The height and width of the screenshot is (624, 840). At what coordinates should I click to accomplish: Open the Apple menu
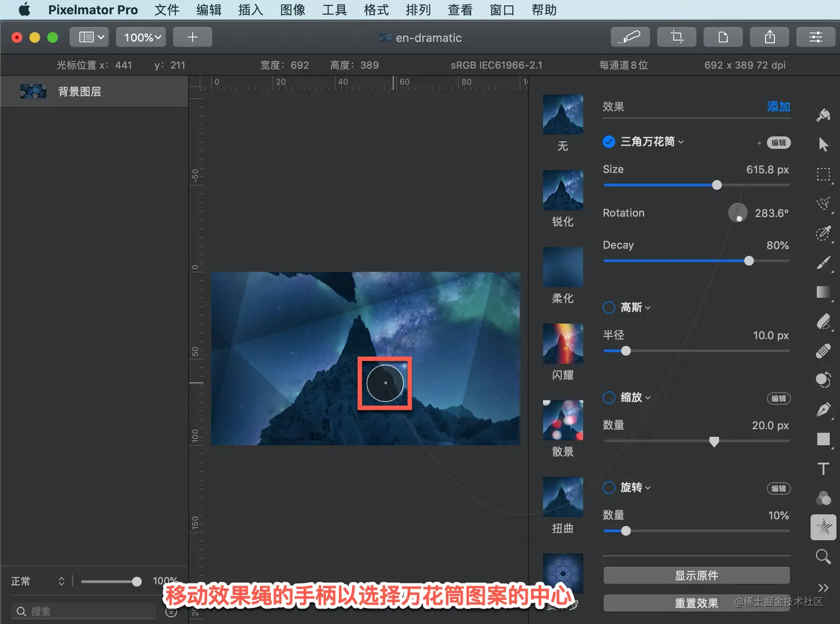tap(24, 9)
